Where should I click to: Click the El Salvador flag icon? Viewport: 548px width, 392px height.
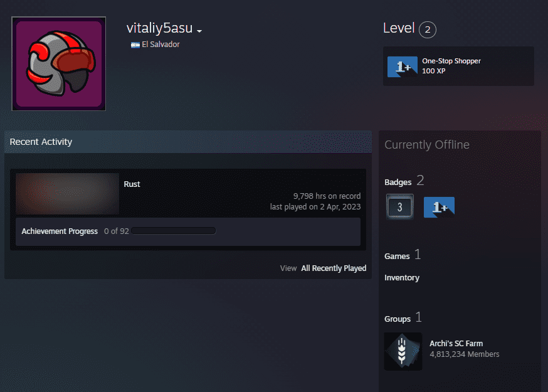[x=135, y=45]
